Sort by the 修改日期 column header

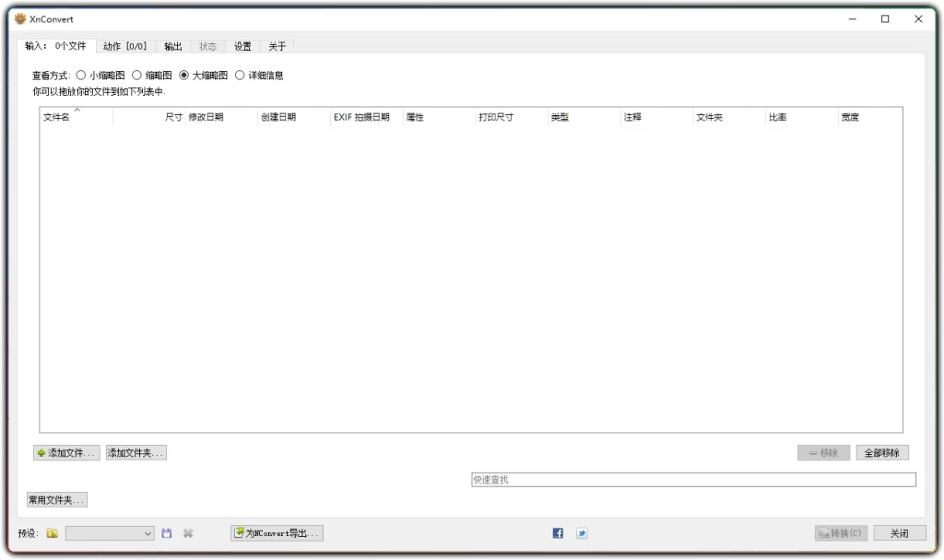[x=221, y=117]
